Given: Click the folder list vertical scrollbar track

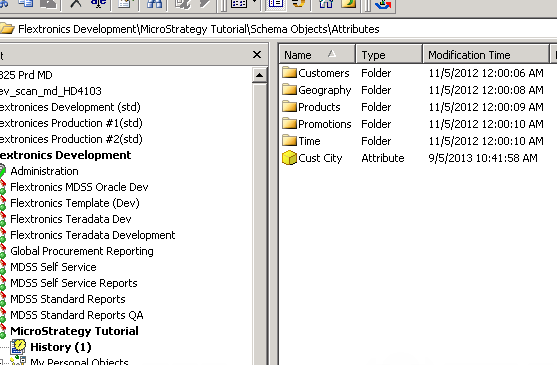Looking at the screenshot, I should pyautogui.click(x=259, y=224).
